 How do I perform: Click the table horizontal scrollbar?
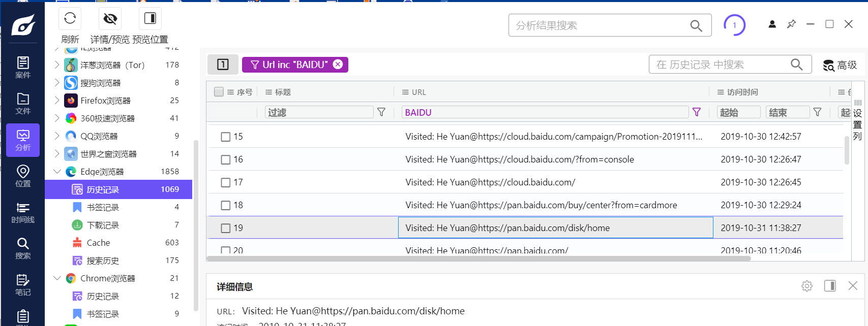pos(478,258)
